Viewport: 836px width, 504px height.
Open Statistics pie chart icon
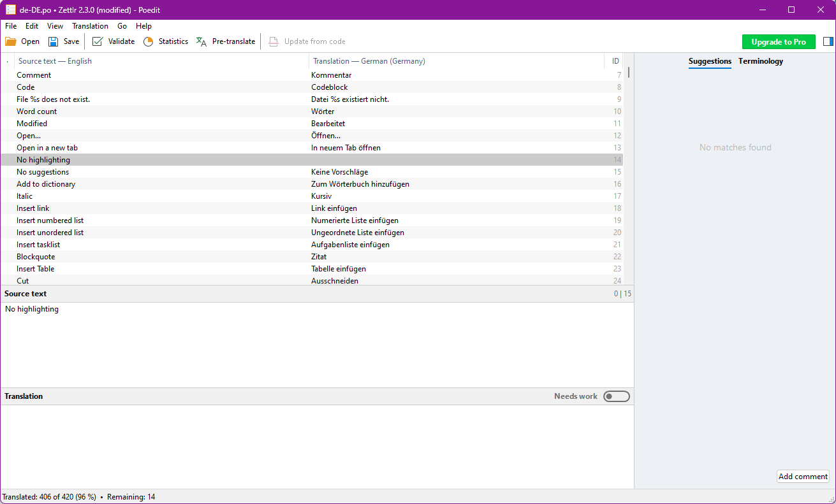[x=148, y=41]
